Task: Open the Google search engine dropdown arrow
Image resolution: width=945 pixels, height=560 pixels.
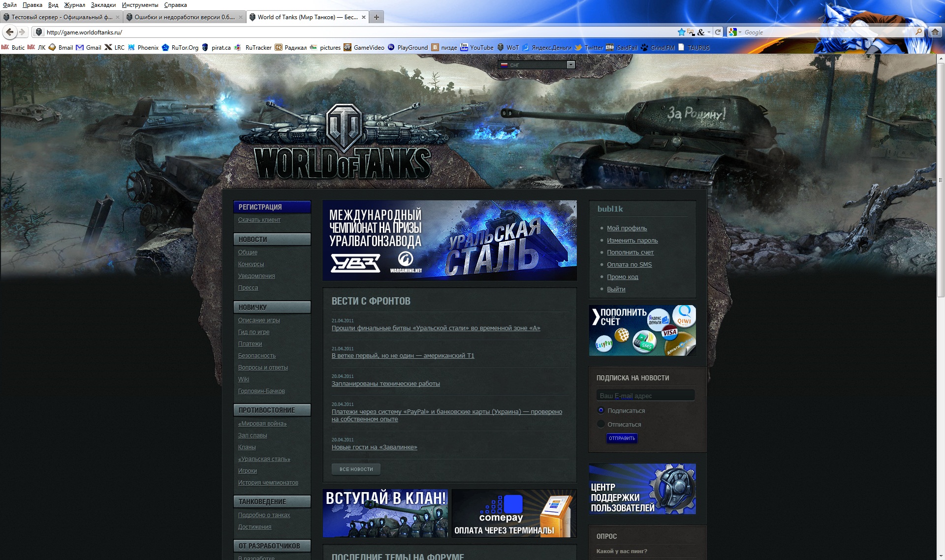Action: pos(740,32)
